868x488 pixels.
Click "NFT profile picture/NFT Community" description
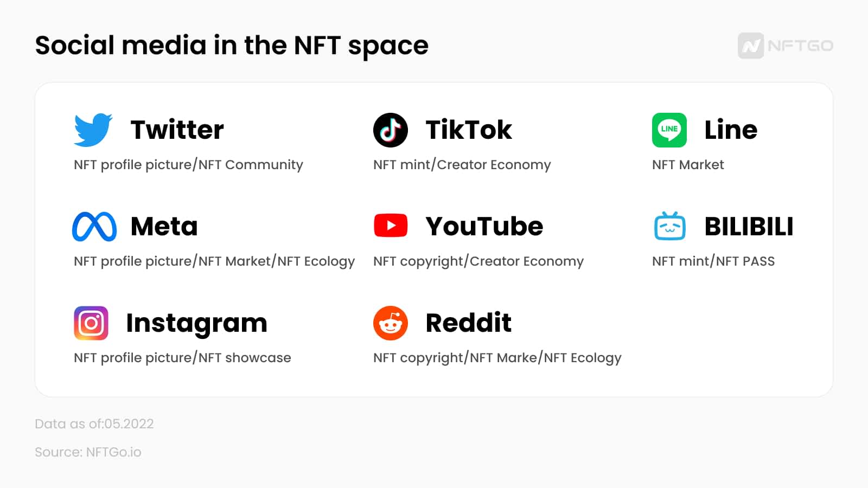click(x=188, y=165)
